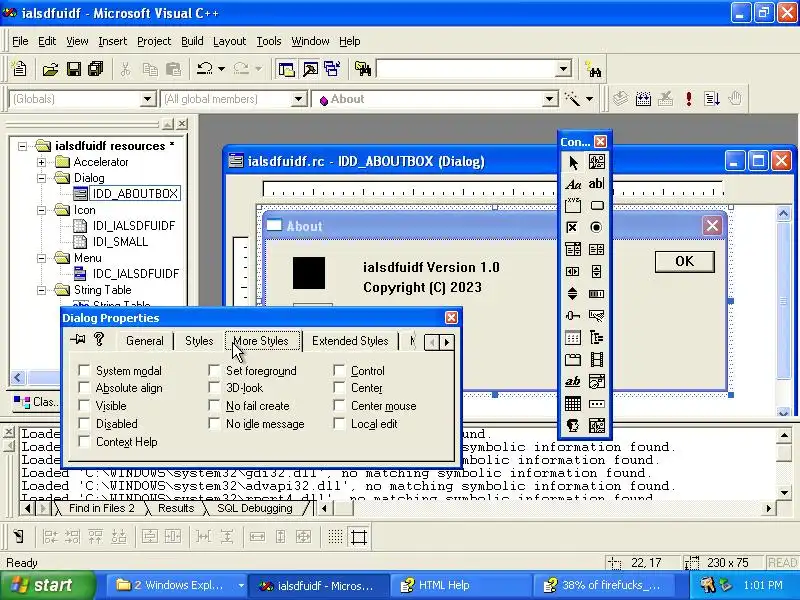This screenshot has width=800, height=600.
Task: Click the Save All toolbar icon
Action: click(96, 69)
